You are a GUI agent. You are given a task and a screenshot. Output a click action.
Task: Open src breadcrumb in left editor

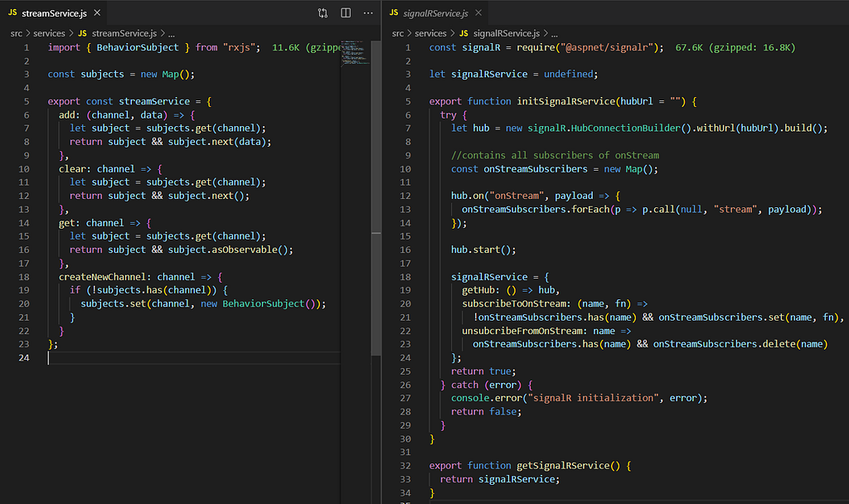coord(17,33)
